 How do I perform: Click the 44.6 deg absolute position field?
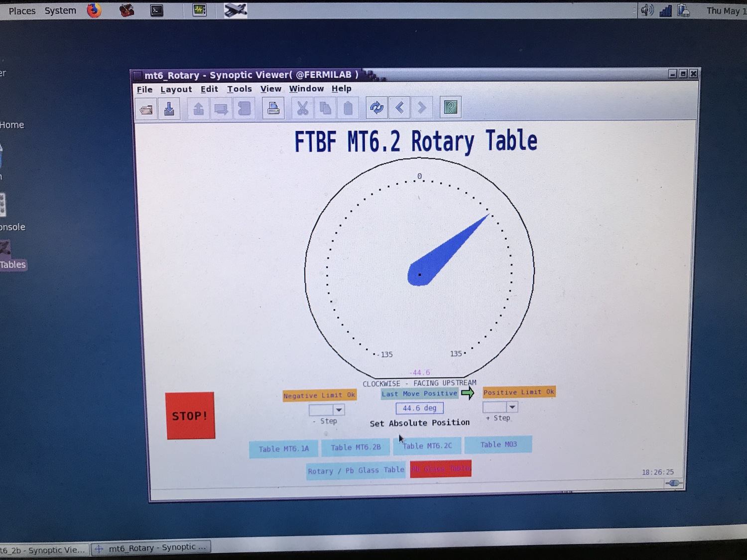419,408
